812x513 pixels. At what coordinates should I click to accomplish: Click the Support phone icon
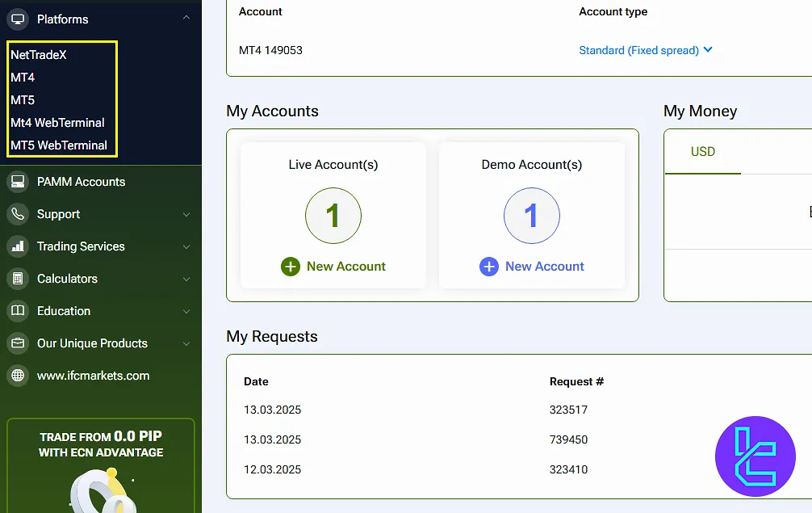click(17, 214)
